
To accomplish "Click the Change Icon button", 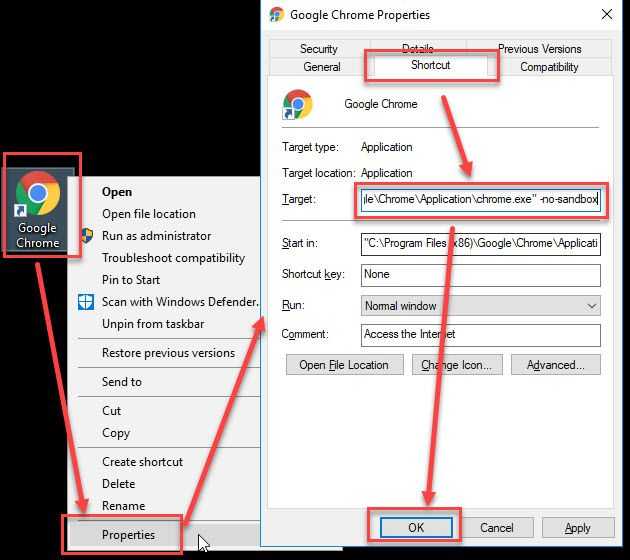I will tap(457, 365).
